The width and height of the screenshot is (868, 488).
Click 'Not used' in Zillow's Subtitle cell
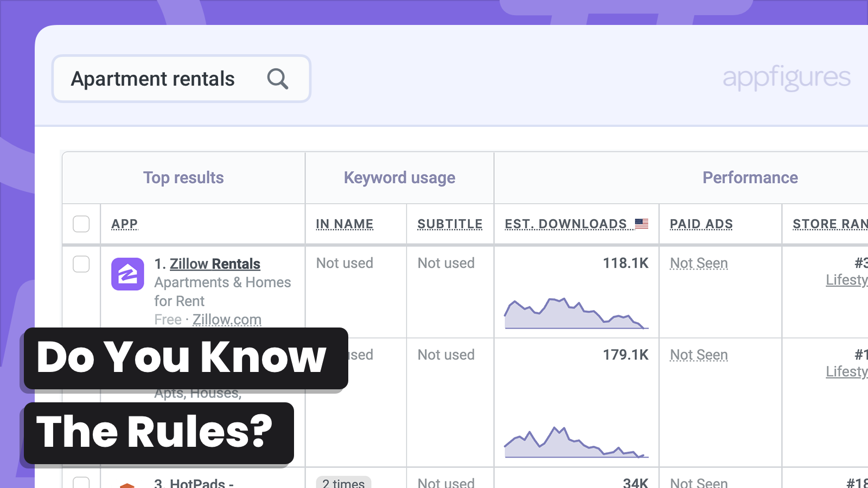pyautogui.click(x=446, y=263)
